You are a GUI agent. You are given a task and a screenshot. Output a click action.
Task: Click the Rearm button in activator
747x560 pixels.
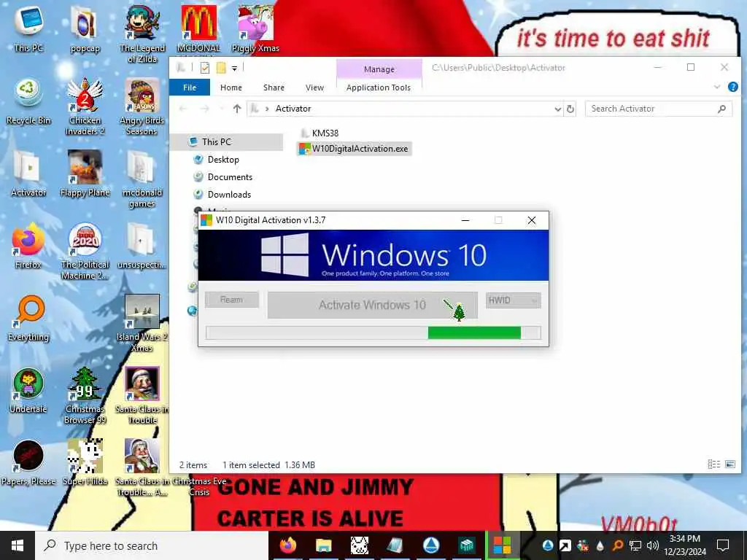232,300
